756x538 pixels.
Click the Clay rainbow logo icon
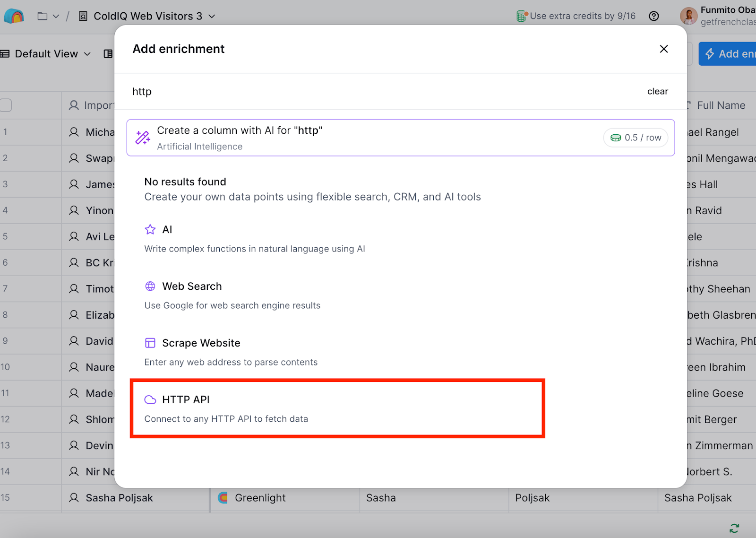[x=14, y=17]
